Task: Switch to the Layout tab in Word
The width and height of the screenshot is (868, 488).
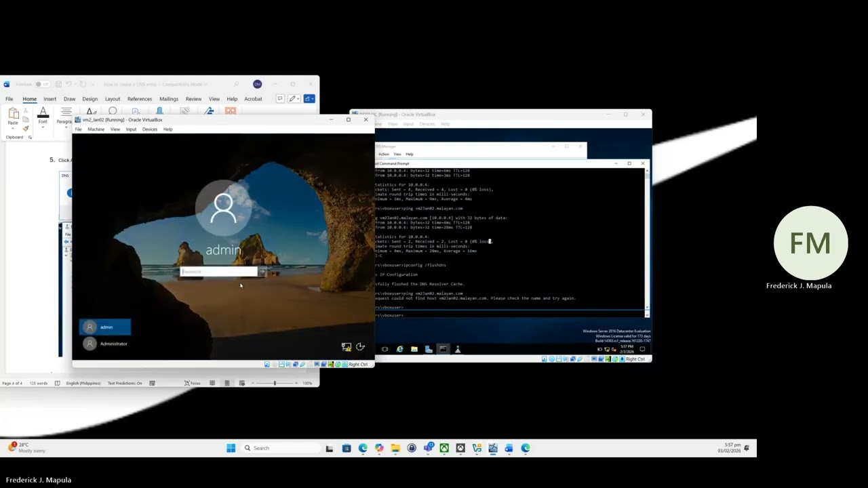Action: coord(113,99)
